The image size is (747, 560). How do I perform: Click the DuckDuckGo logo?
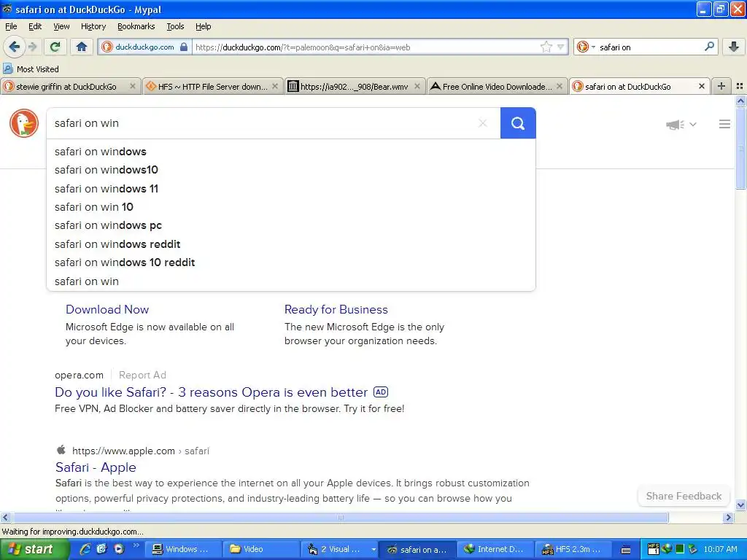[24, 122]
